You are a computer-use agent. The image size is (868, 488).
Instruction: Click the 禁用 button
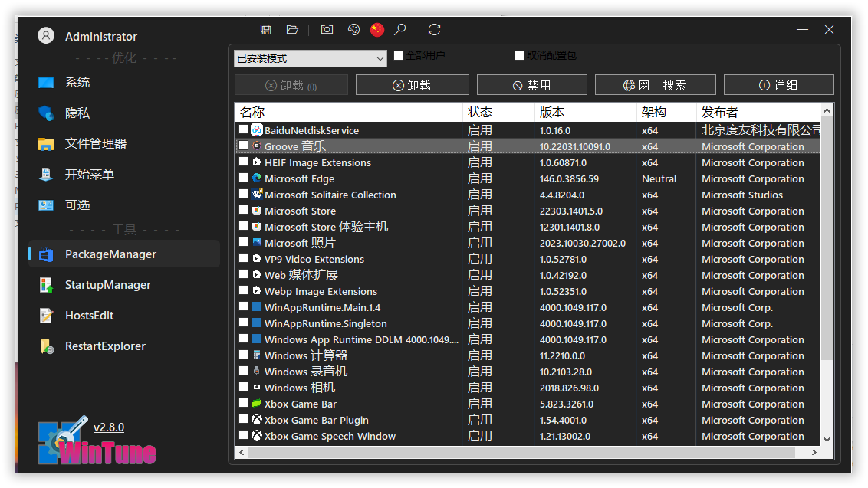coord(532,85)
